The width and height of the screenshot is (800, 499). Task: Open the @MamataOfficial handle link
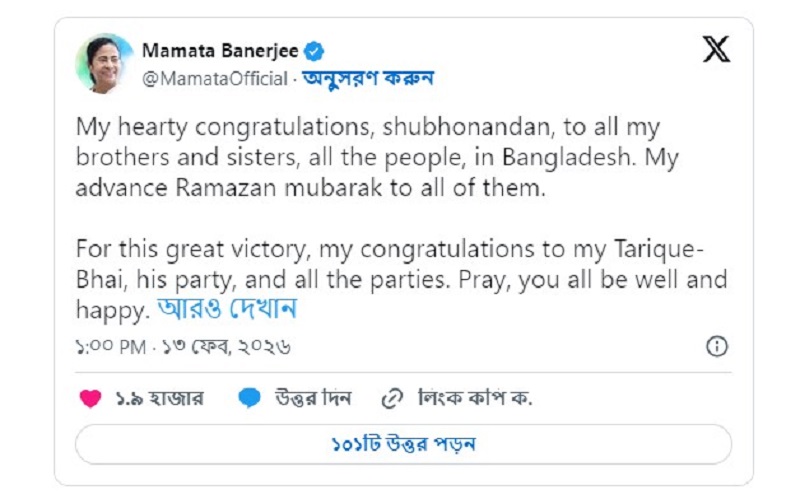(x=215, y=77)
